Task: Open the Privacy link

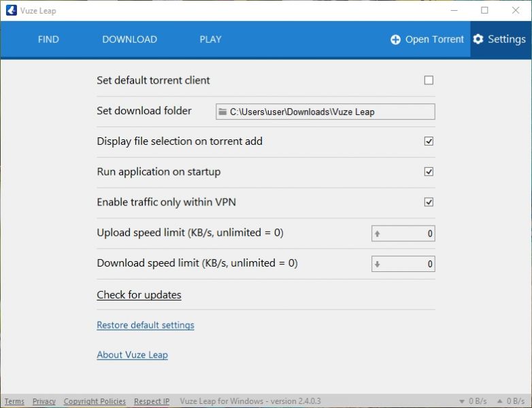Action: [x=44, y=401]
